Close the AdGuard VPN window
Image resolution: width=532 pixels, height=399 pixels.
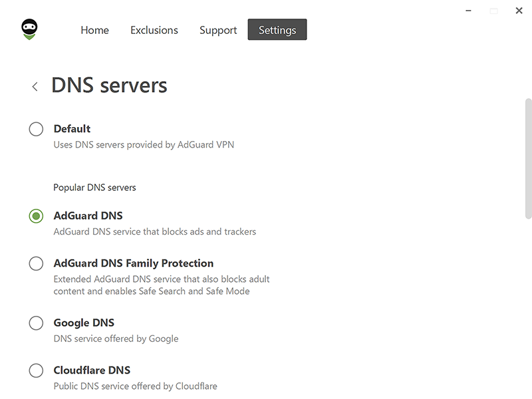tap(519, 11)
